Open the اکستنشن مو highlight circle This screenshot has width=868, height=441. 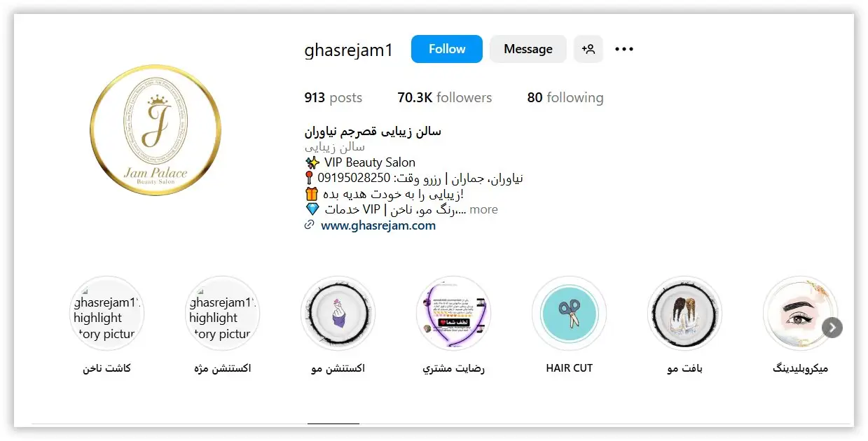[338, 314]
